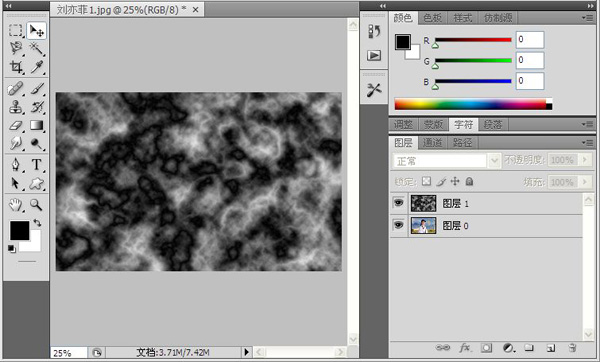This screenshot has width=600, height=362.
Task: Select the Brush tool
Action: tap(37, 89)
